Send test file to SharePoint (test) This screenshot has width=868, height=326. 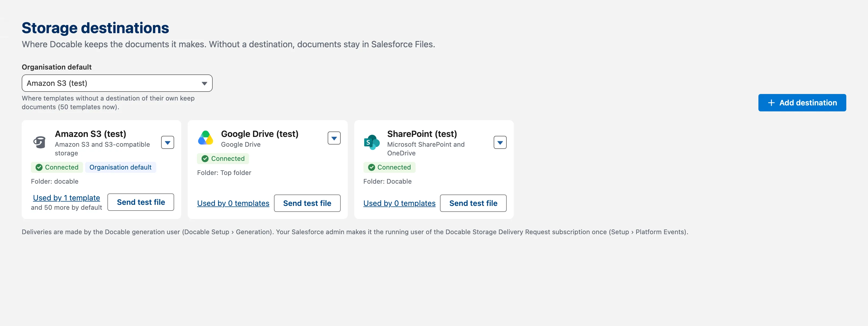point(473,203)
